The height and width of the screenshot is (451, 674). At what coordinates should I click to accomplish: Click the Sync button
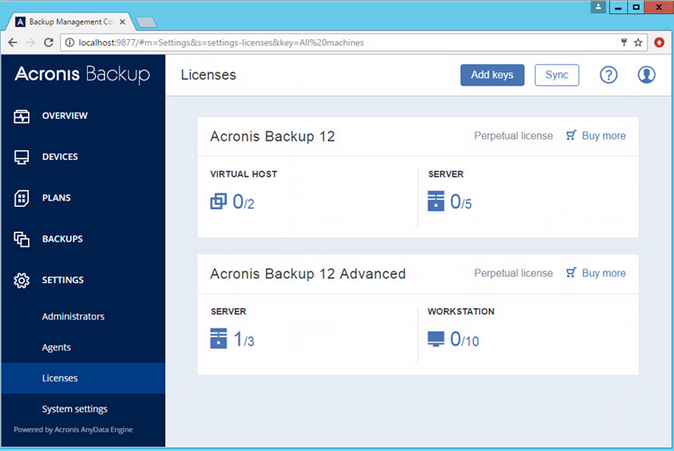tap(557, 75)
